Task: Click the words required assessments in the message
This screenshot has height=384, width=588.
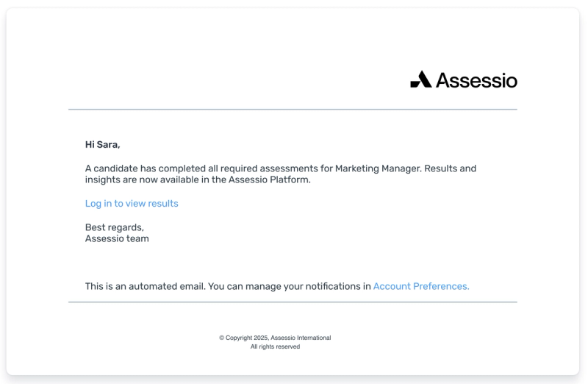Action: pyautogui.click(x=269, y=168)
